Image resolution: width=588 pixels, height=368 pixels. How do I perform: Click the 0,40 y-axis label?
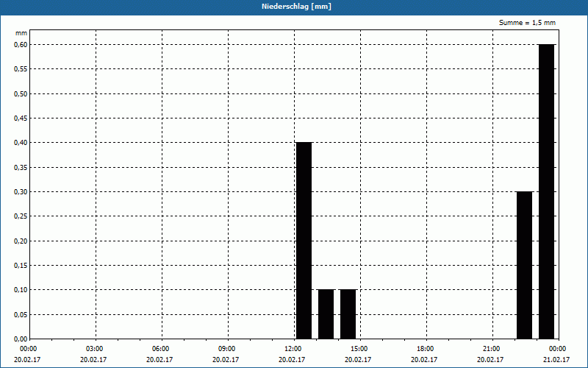coord(21,143)
